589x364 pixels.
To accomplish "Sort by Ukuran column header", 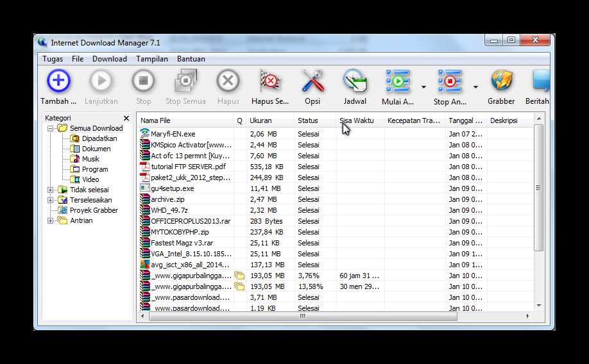I will coord(271,120).
